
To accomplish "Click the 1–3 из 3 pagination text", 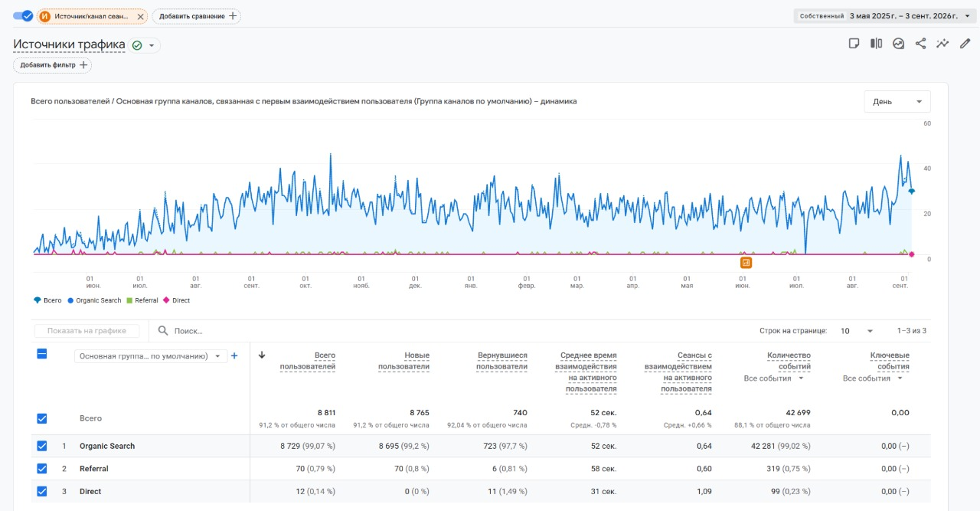I will [x=912, y=331].
